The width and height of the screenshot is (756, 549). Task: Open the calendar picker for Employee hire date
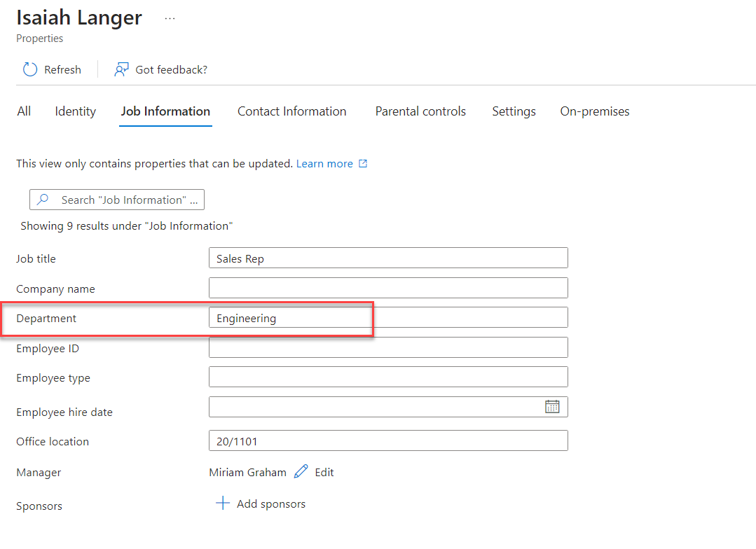pyautogui.click(x=553, y=406)
